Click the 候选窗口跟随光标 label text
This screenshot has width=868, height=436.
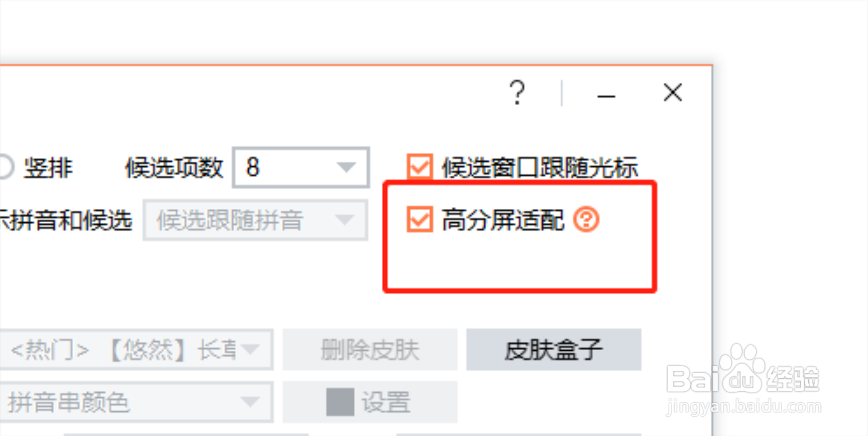pyautogui.click(x=540, y=167)
